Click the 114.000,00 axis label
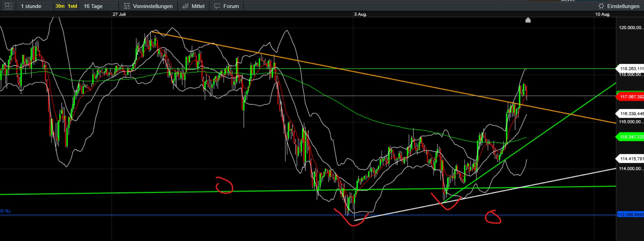Screen dimensions: 644x241 (x=631, y=169)
